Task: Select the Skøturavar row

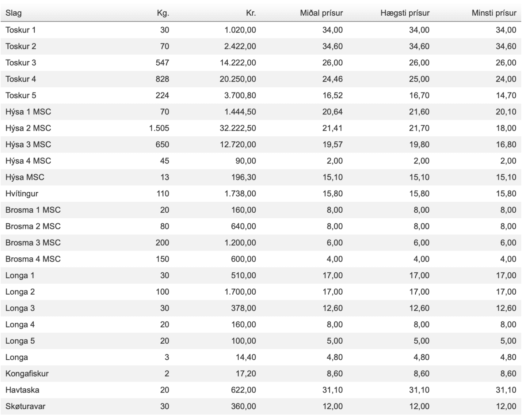Action: point(261,406)
